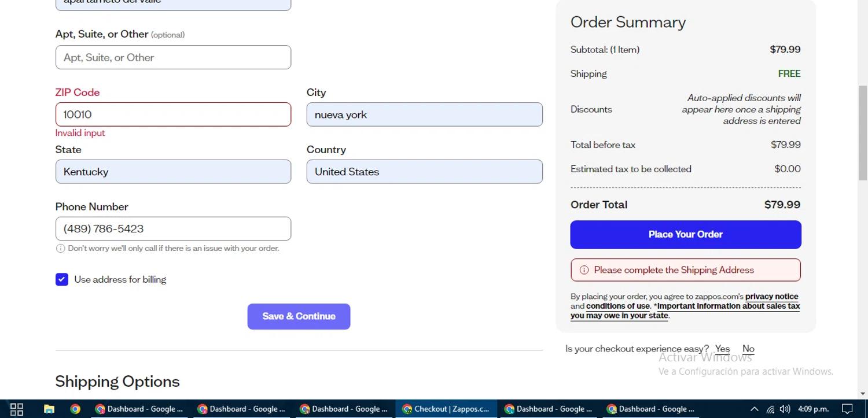Click the Save & Continue button
Viewport: 868px width, 418px height.
[x=299, y=317]
